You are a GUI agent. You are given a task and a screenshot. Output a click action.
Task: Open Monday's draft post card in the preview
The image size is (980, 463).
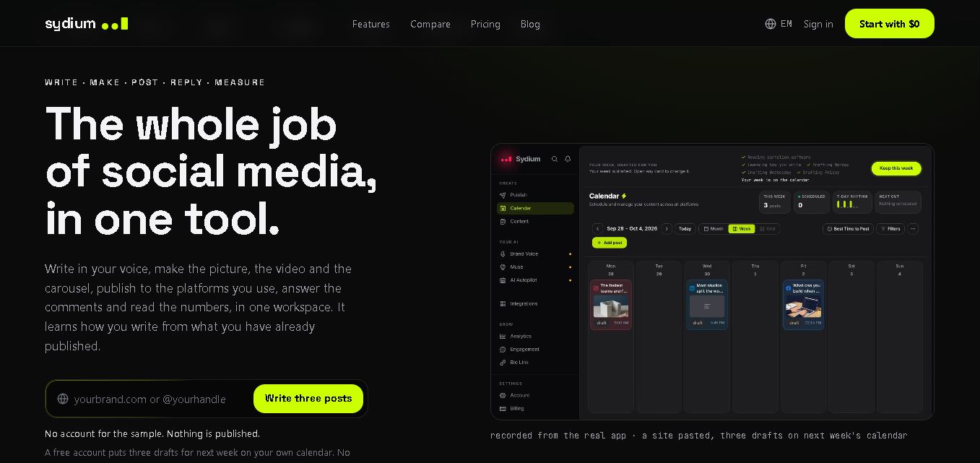click(611, 305)
